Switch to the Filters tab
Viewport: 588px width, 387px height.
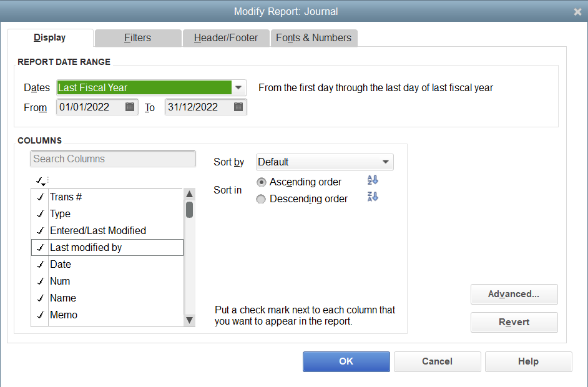click(x=137, y=38)
